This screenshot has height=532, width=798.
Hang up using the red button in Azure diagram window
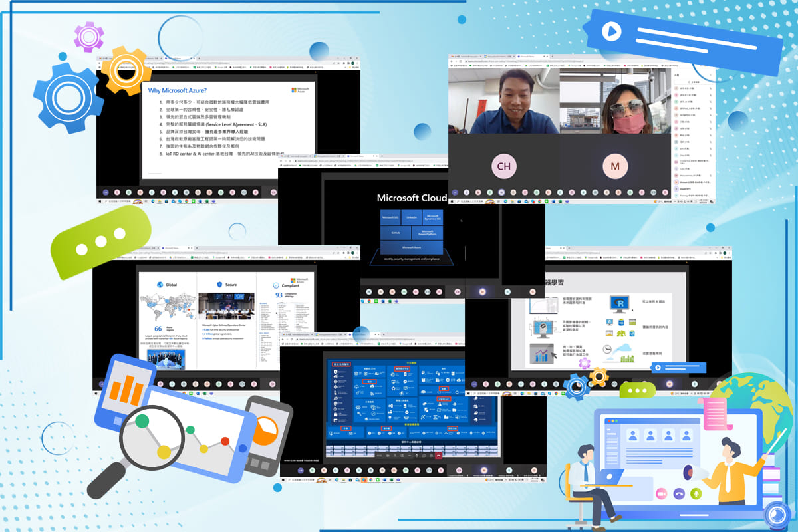click(438, 456)
